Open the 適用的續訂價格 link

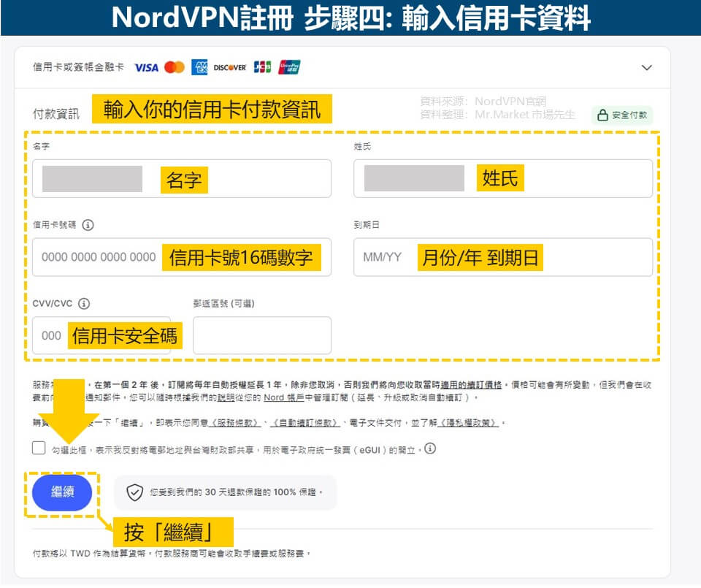coord(471,384)
